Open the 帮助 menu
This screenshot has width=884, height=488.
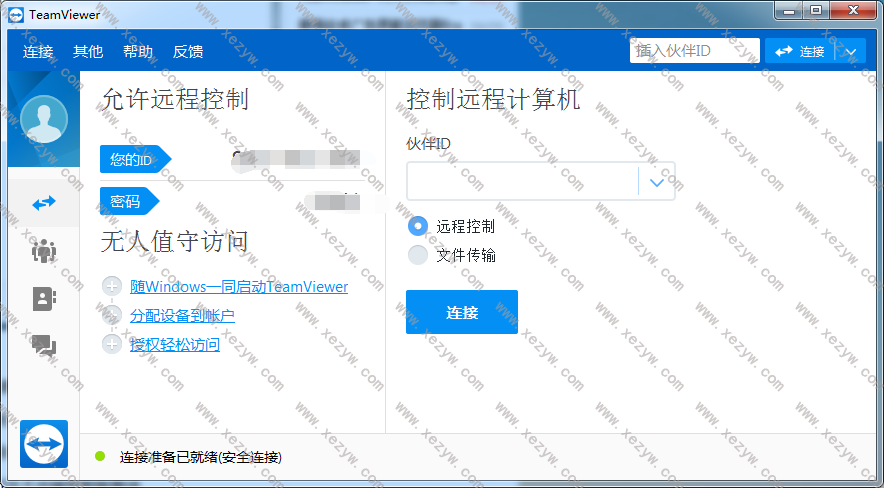[x=138, y=52]
